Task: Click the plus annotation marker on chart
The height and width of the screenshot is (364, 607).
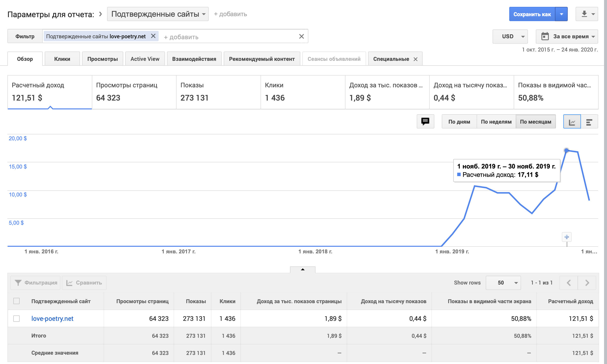Action: (567, 237)
